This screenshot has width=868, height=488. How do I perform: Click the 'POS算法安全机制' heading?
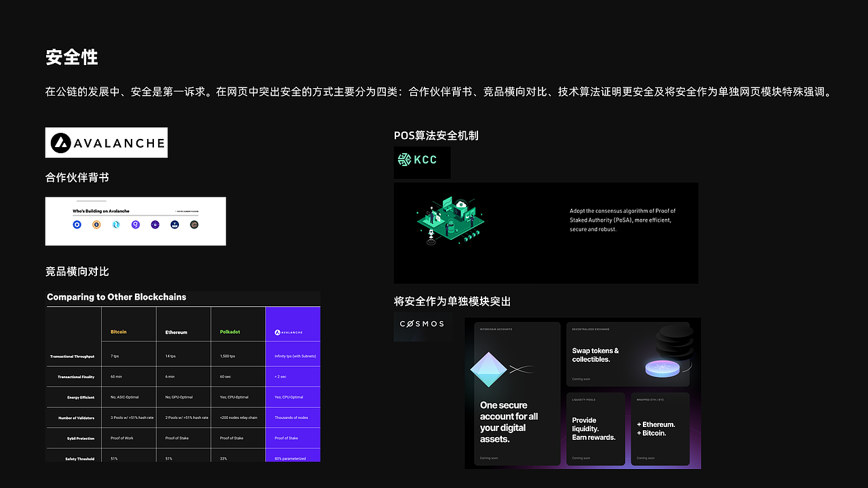436,136
